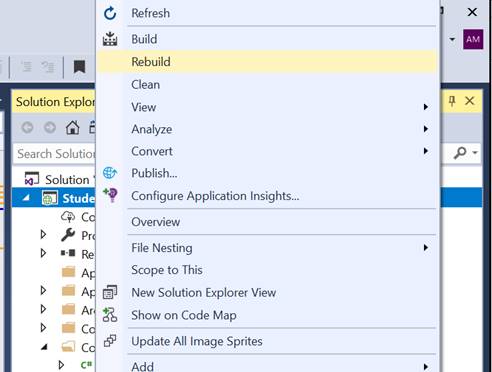The image size is (492, 372).
Task: Click the Back arrow in Solution Explorer
Action: tap(27, 127)
